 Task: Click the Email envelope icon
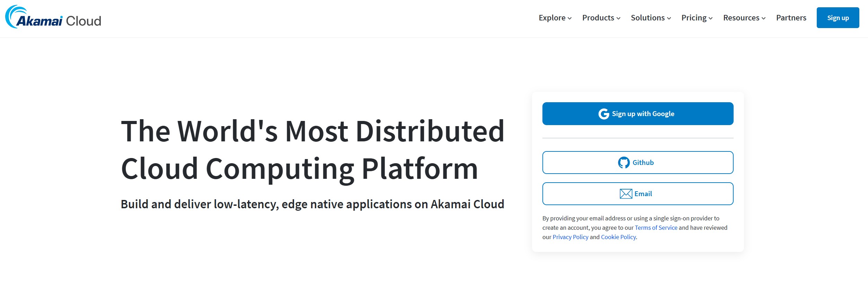(626, 194)
